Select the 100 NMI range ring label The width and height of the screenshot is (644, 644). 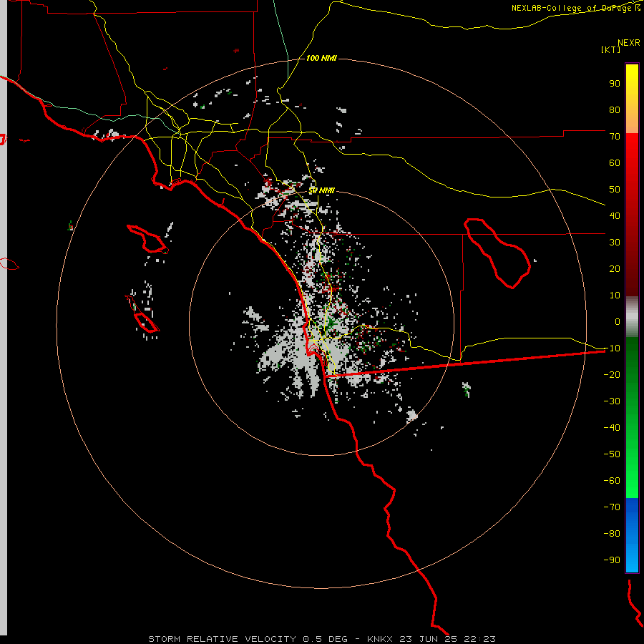click(321, 58)
